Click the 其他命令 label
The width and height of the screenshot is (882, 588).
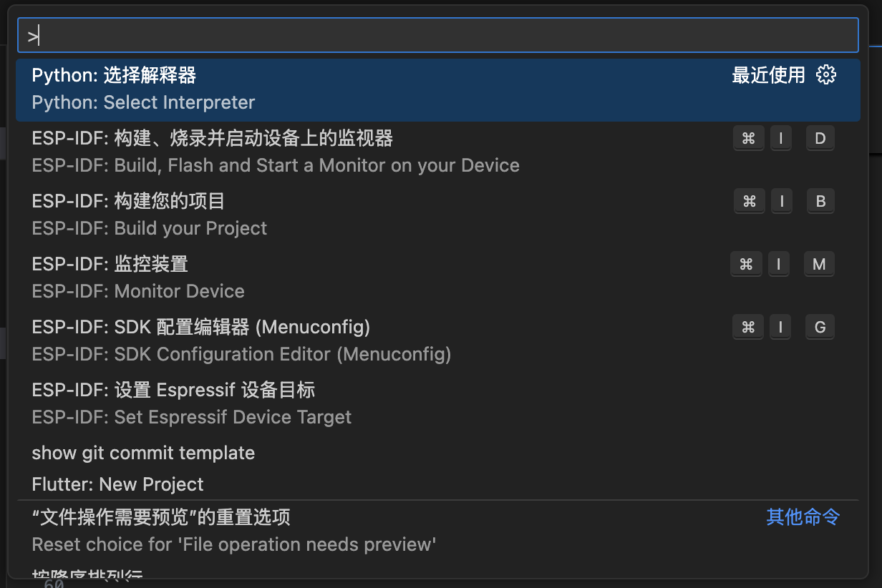coord(803,517)
